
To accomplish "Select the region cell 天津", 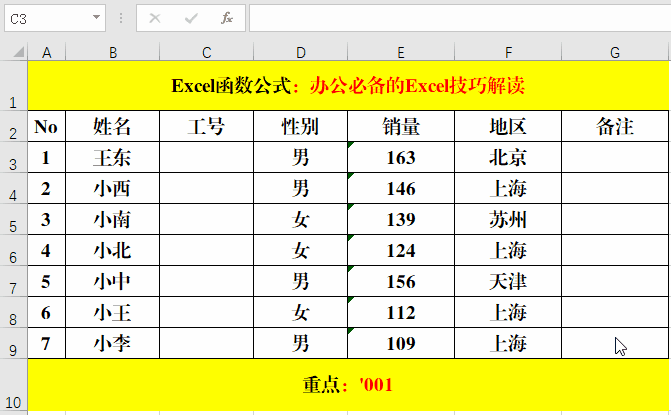I will pos(508,282).
